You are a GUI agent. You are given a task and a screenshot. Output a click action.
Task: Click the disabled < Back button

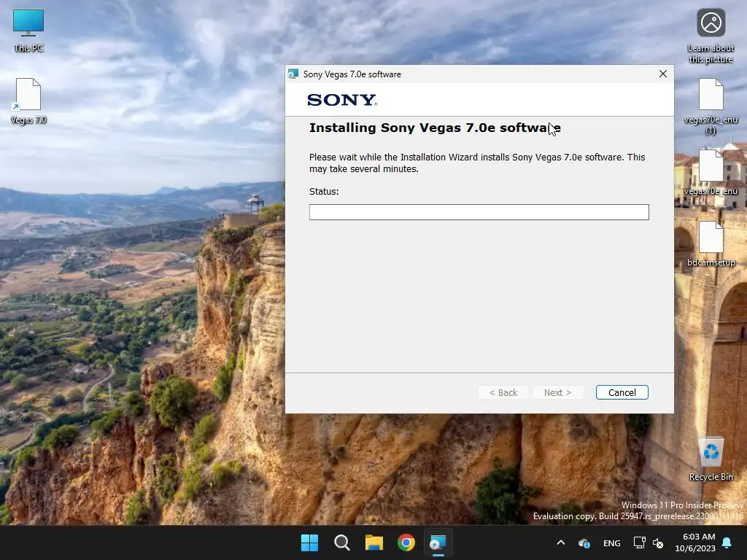tap(503, 392)
